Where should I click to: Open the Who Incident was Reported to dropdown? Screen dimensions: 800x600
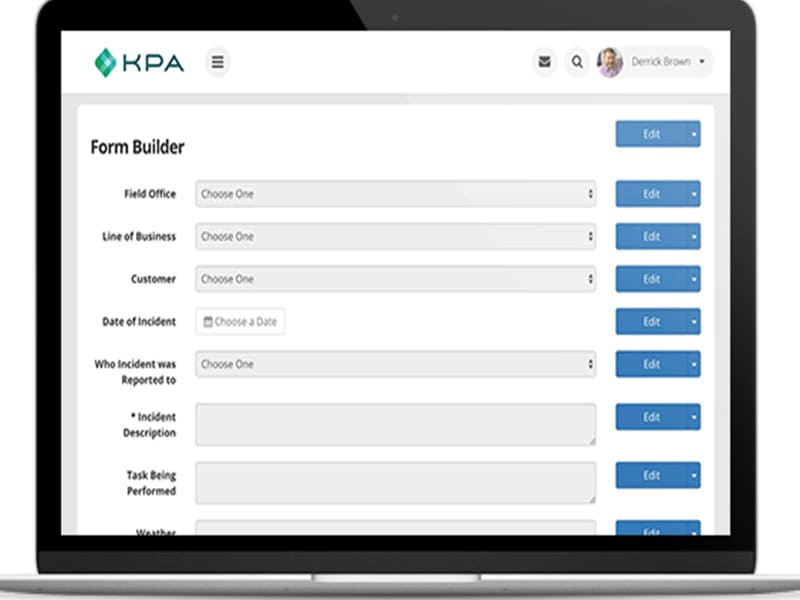395,364
